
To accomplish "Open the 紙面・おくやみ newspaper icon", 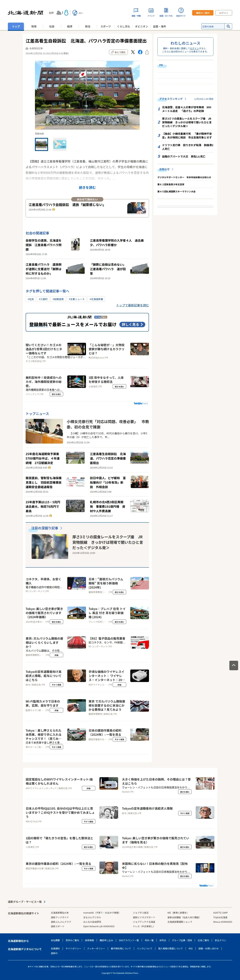I will click(x=166, y=10).
